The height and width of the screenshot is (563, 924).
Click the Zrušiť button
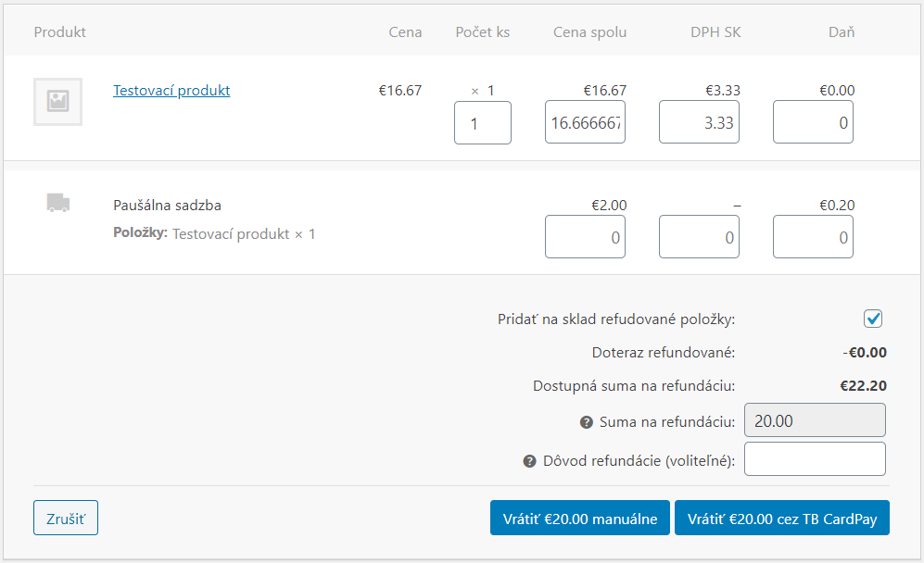coord(65,518)
